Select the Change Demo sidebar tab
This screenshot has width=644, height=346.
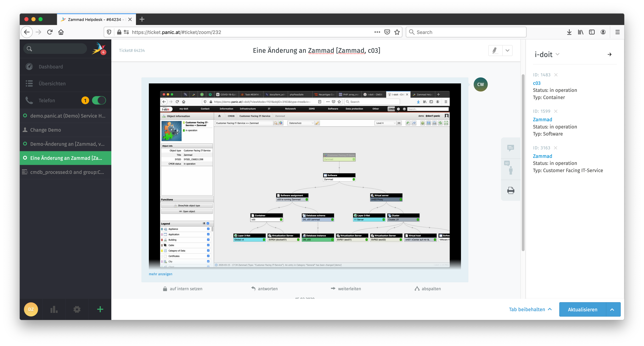[x=45, y=130]
